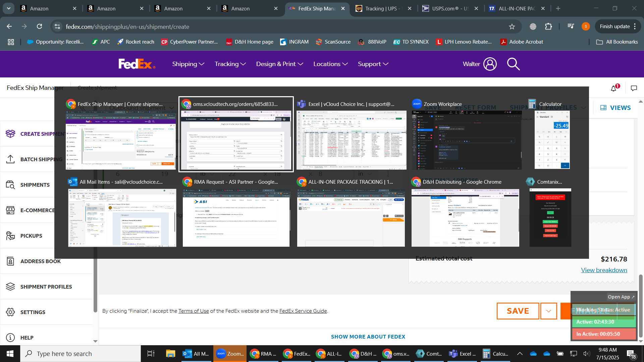Open the chat message icon

[634, 88]
